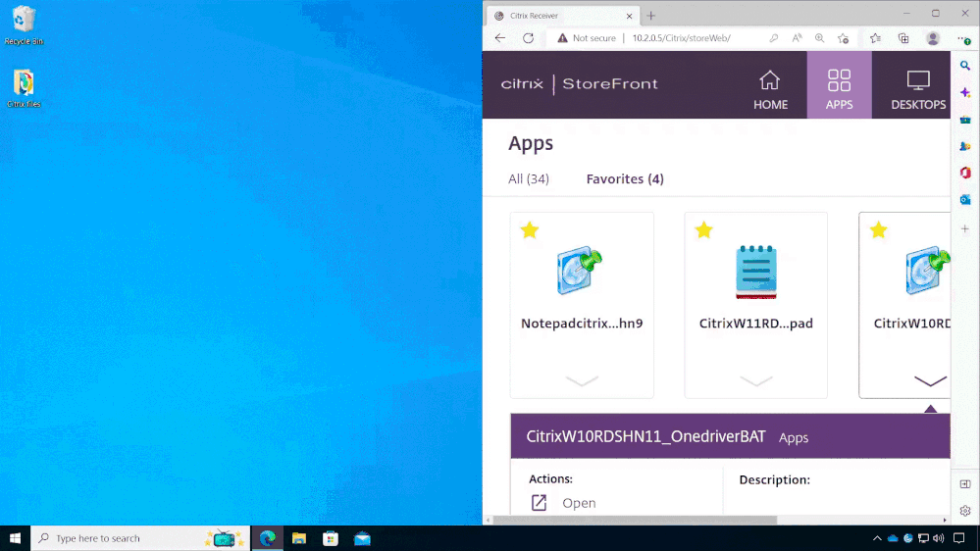Viewport: 980px width, 551px height.
Task: Click the scroll right arrow of the page
Action: [945, 520]
